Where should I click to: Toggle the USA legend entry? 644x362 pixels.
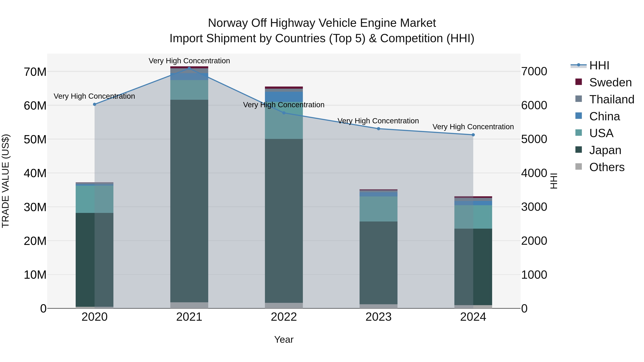(594, 133)
